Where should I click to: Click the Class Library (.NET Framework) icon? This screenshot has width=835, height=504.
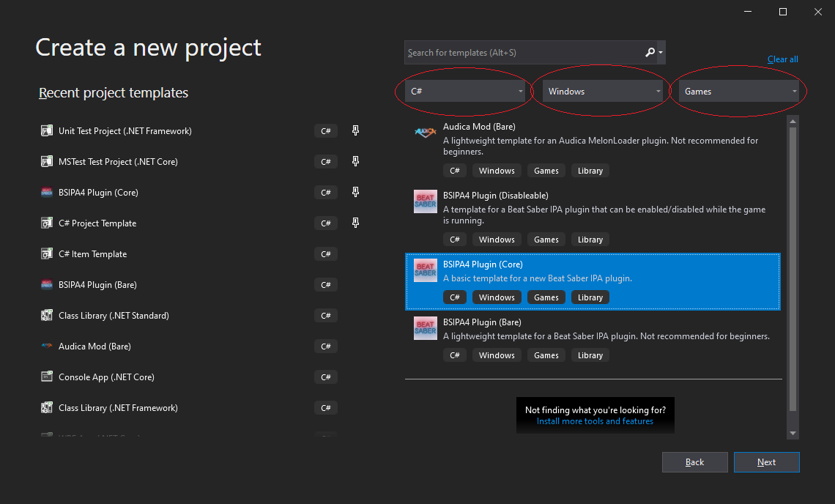click(x=47, y=407)
